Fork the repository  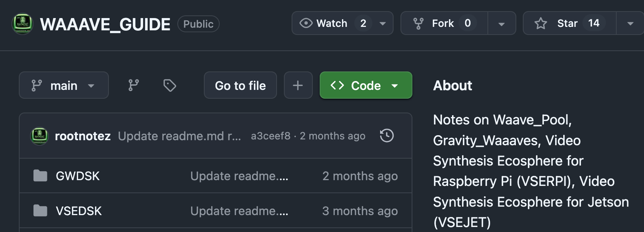point(443,23)
